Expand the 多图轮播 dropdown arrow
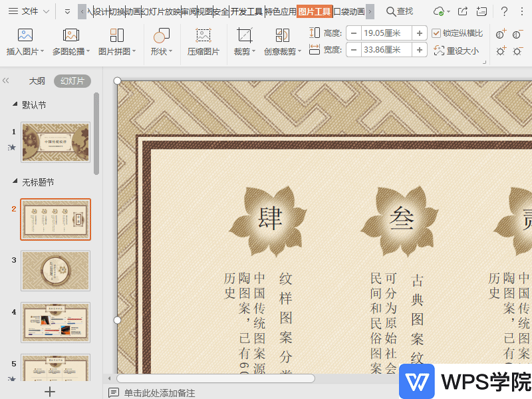The image size is (532, 399). 88,52
